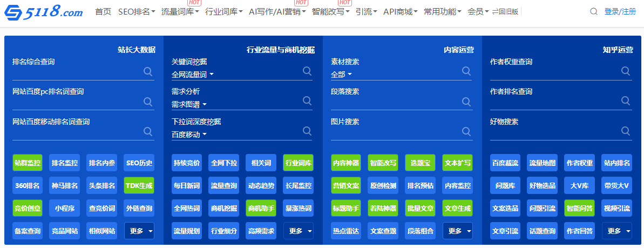Open 更多 dropdown in 内容运营 panel
This screenshot has width=644, height=248.
click(x=458, y=231)
